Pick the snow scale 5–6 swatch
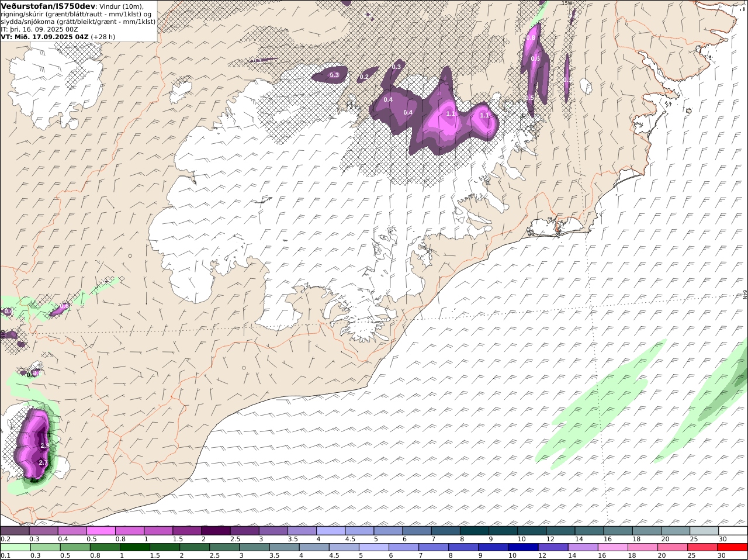The image size is (748, 560). point(388,530)
